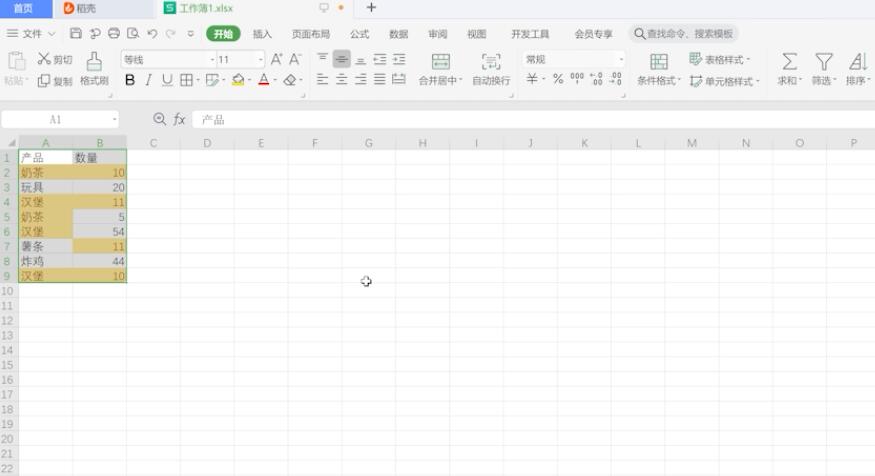This screenshot has height=476, width=875.
Task: Click the cell borders icon
Action: coord(186,80)
